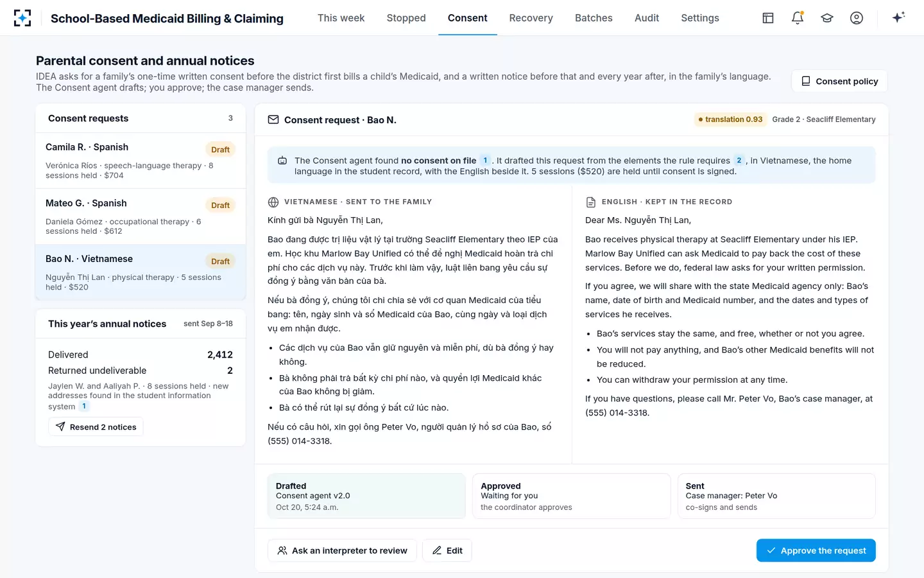Click Approve the request

tap(816, 550)
